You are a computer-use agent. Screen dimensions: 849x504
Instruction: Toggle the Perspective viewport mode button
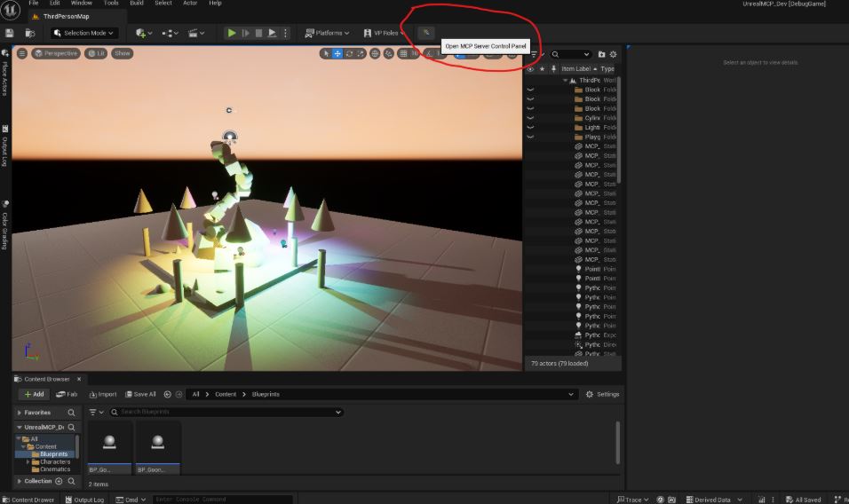click(x=56, y=54)
